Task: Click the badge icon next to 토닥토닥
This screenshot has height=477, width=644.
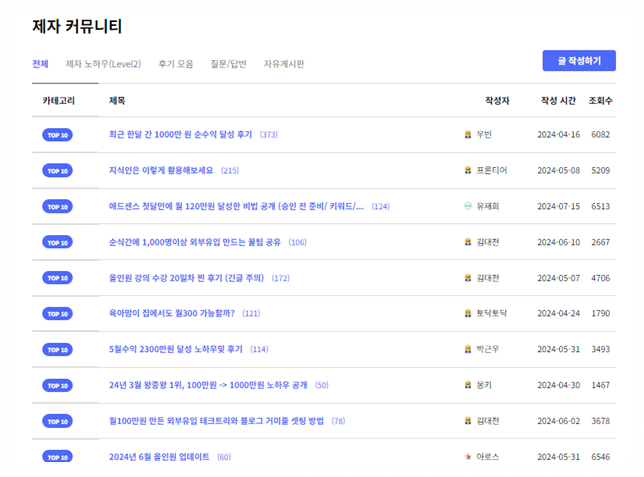Action: click(x=468, y=313)
